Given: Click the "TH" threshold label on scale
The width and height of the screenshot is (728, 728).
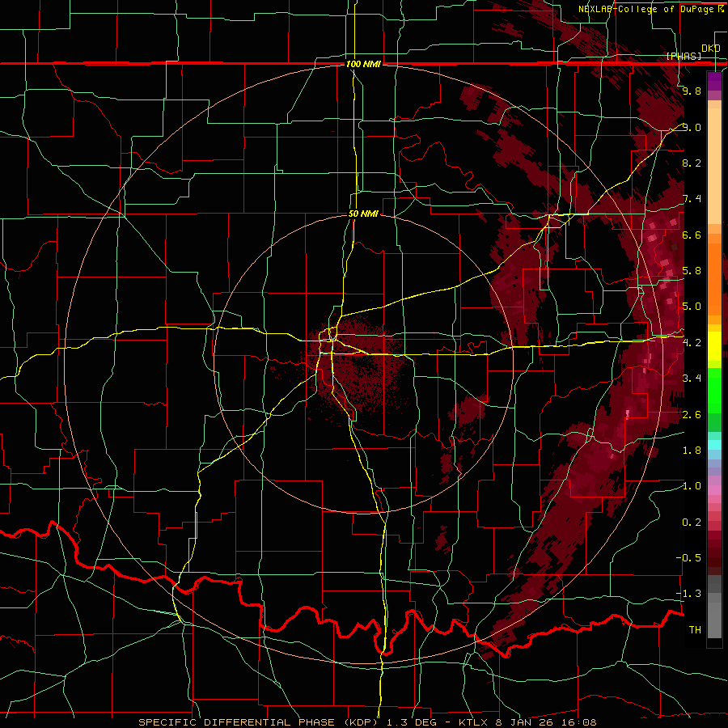Looking at the screenshot, I should point(695,630).
